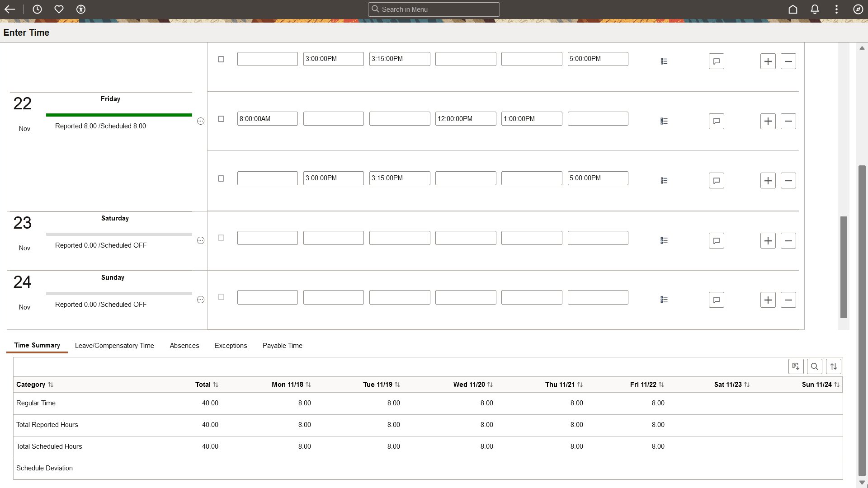Delete Friday's second time row
This screenshot has width=868, height=488.
788,181
